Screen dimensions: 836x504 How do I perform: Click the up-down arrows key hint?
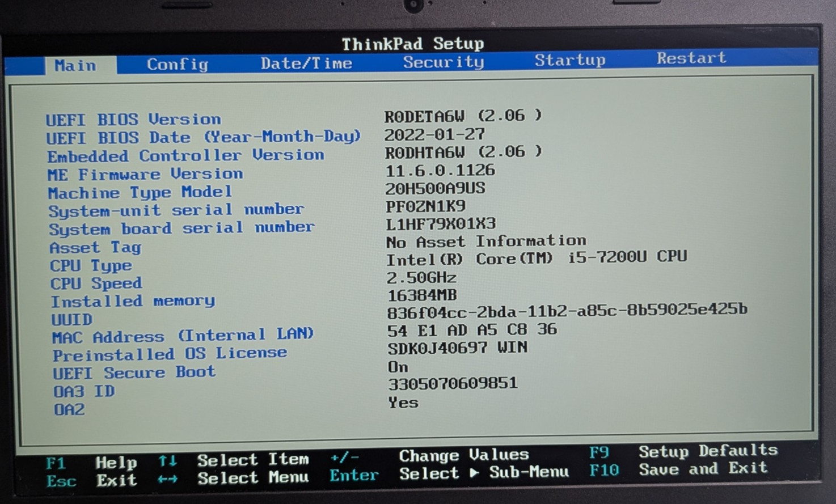tap(168, 461)
